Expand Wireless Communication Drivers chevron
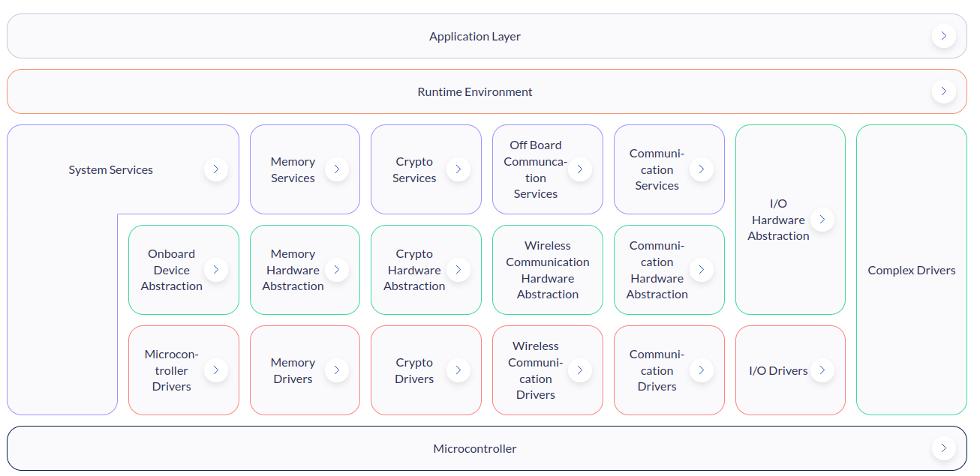Screen dimensions: 980x476 click(579, 370)
